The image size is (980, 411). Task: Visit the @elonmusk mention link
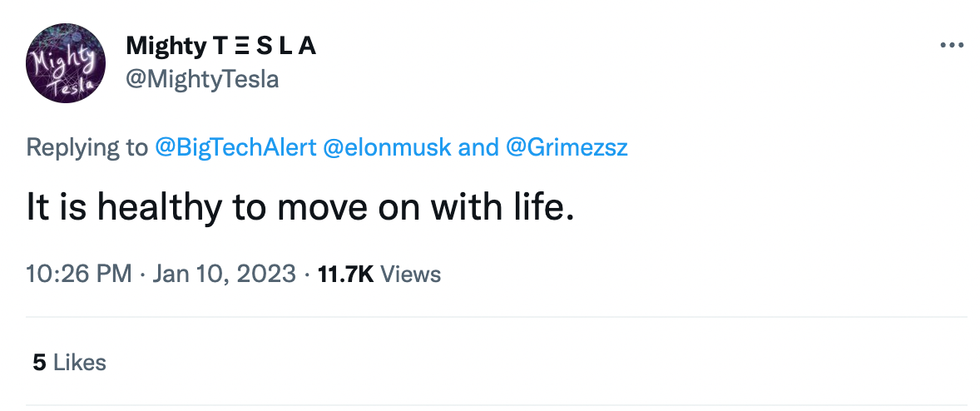tap(386, 148)
